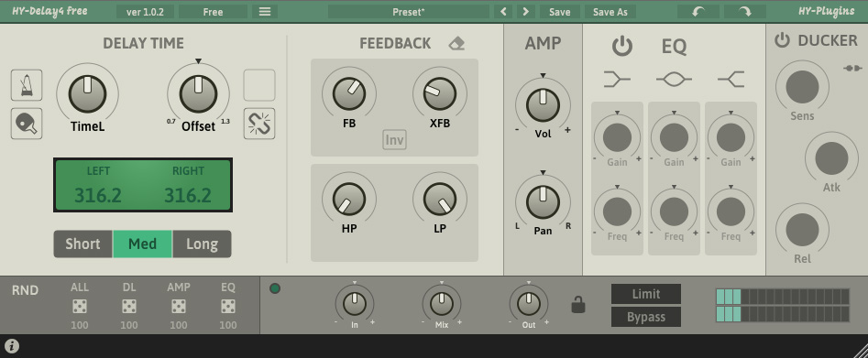Enable the Limit button
The height and width of the screenshot is (358, 868).
click(x=646, y=294)
